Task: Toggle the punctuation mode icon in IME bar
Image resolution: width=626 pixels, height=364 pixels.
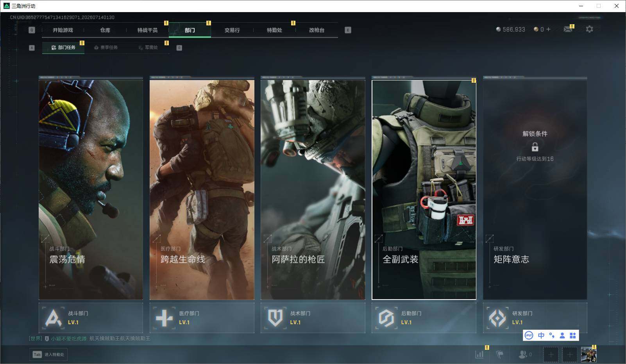Action: [x=552, y=335]
